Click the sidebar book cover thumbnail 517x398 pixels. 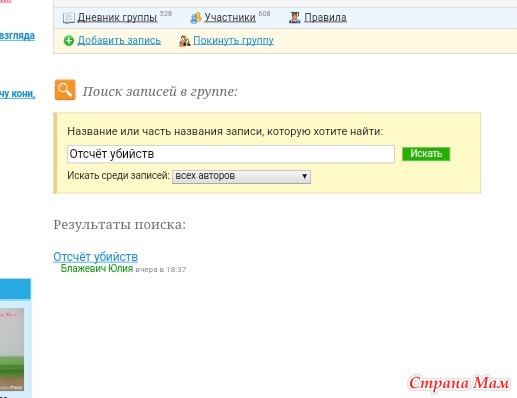[12, 349]
